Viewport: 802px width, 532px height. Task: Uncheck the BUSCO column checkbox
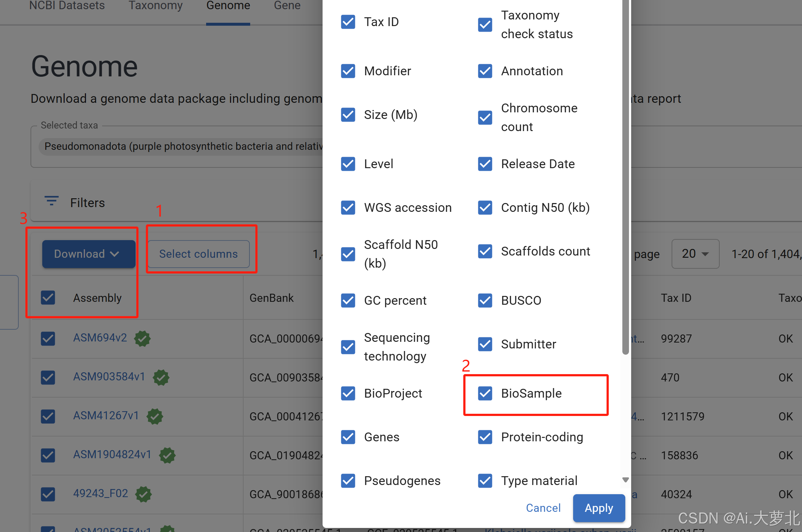[485, 300]
